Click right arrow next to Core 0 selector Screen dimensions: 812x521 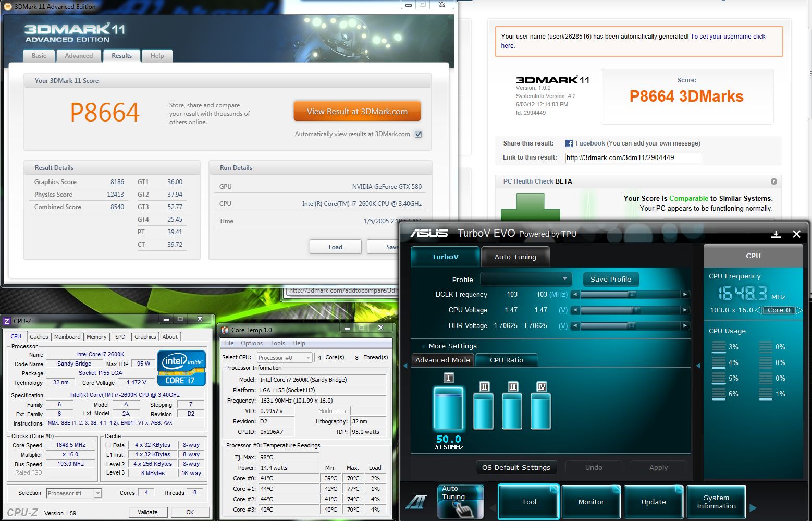[799, 310]
